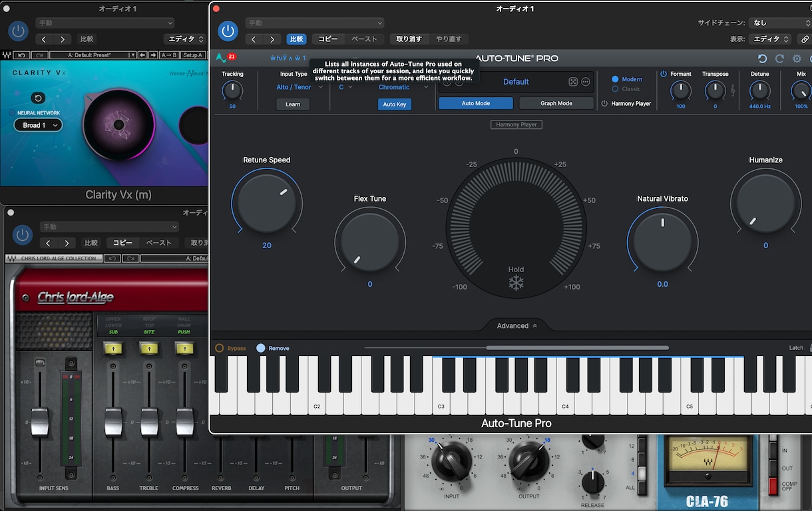
Task: Select the keyboard Bypass option
Action: coord(230,348)
